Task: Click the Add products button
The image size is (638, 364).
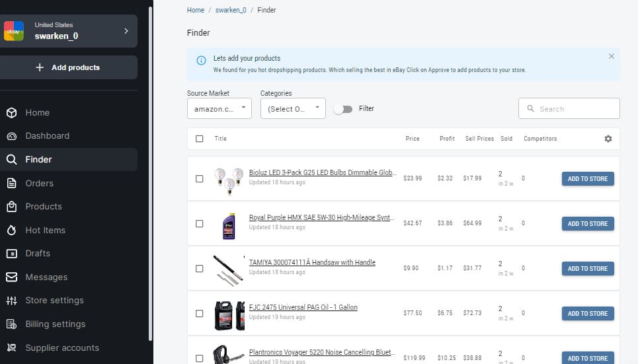Action: coord(69,67)
